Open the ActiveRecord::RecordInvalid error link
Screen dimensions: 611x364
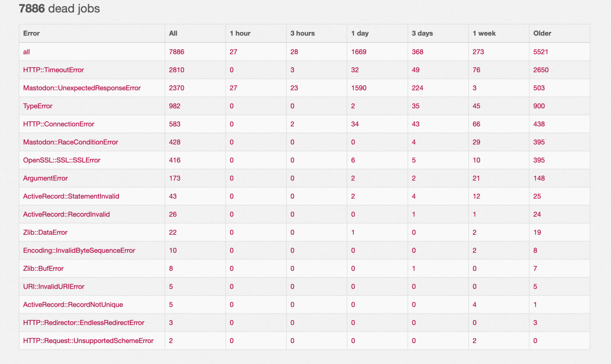pos(66,214)
